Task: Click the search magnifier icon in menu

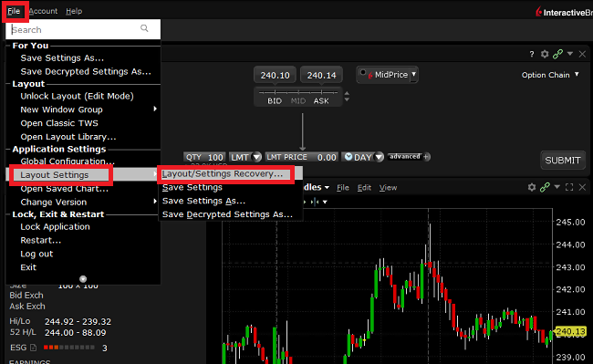Action: (x=144, y=28)
